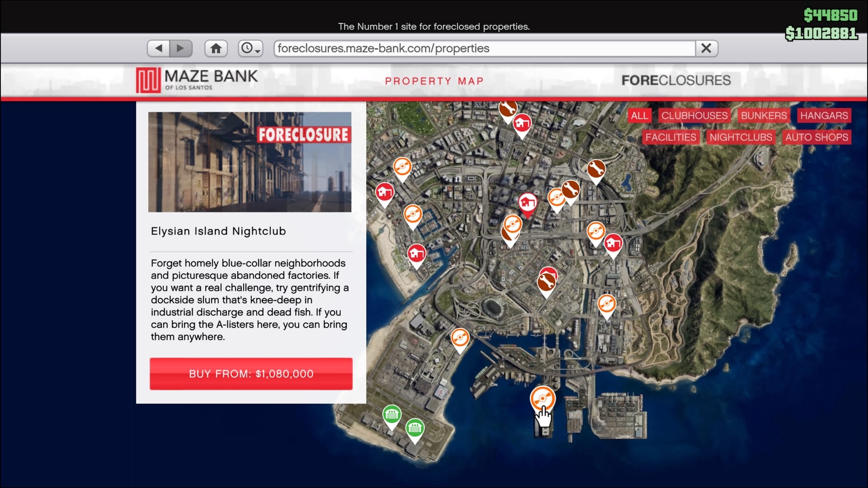The width and height of the screenshot is (868, 488).
Task: Filter map to BUNKERS
Action: 764,116
